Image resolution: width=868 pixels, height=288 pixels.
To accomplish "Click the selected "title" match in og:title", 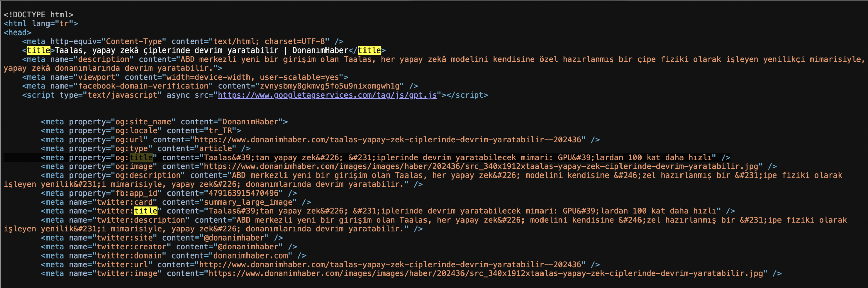I will point(141,158).
